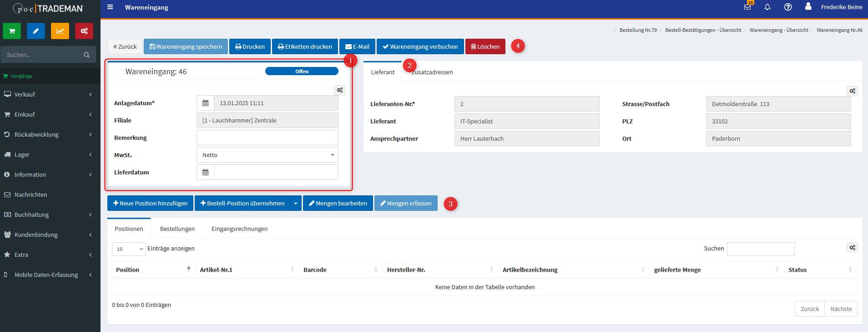The height and width of the screenshot is (332, 868).
Task: Open the entries-per-page dropdown
Action: point(129,249)
